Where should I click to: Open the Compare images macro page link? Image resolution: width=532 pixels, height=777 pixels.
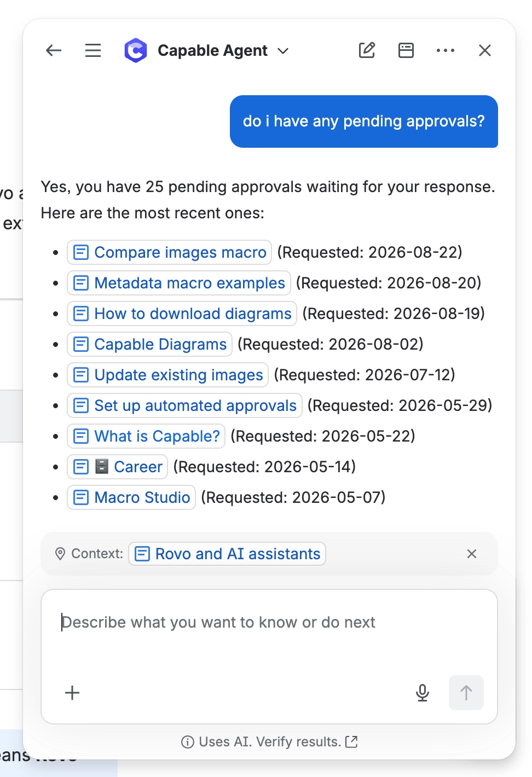(170, 252)
